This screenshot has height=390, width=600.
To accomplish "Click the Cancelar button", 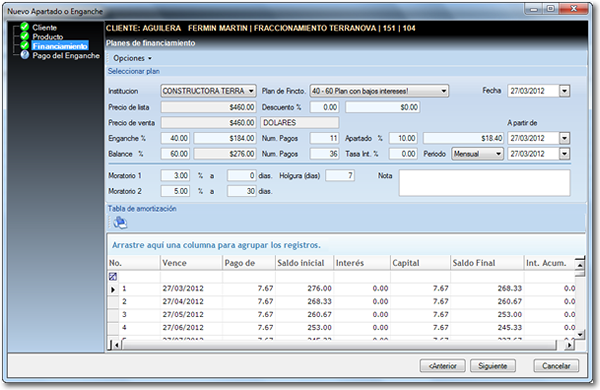I will point(556,366).
